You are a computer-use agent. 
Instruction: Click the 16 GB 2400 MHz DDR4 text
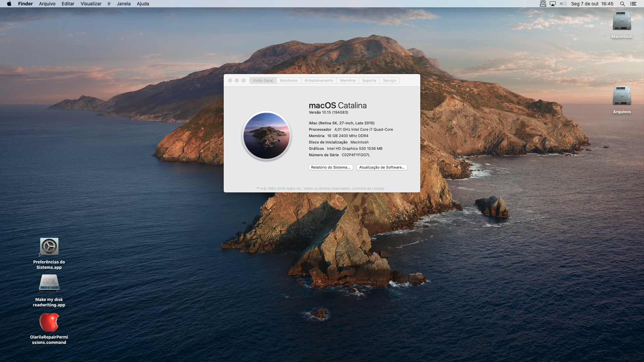(348, 136)
